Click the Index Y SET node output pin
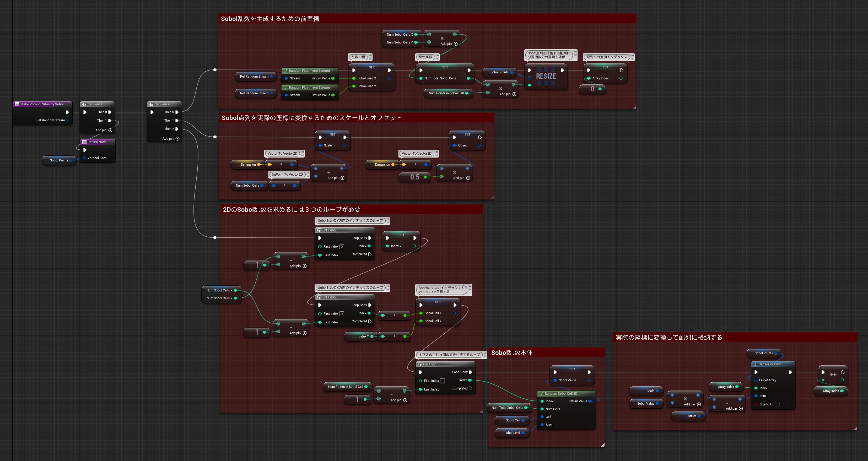 point(414,246)
